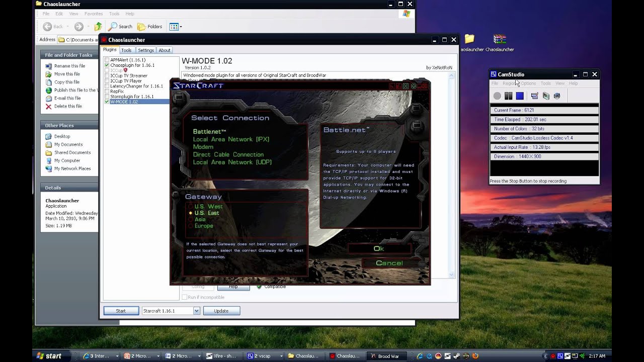Screen dimensions: 644x362
Task: Click the Rename this file task
Action: point(65,66)
